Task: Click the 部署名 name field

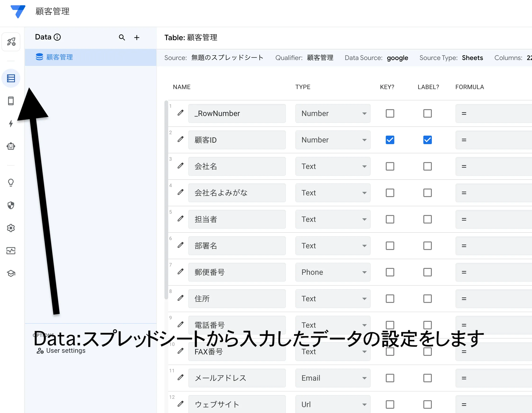Action: coord(237,246)
